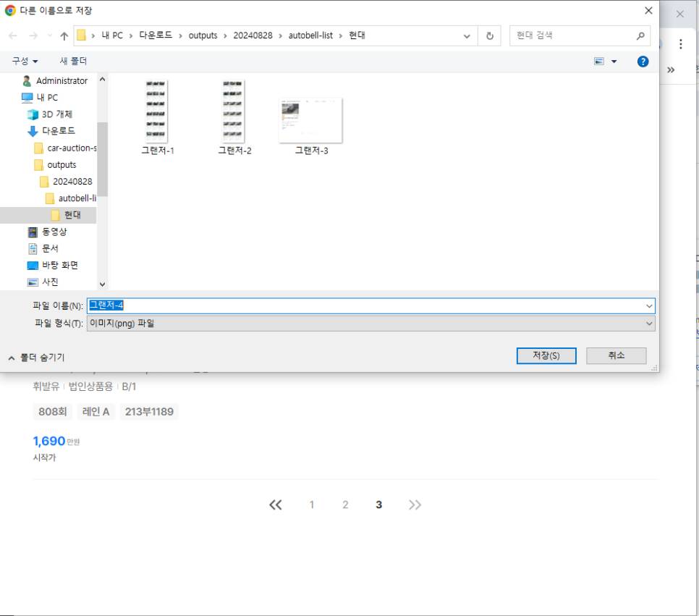Image resolution: width=699 pixels, height=616 pixels.
Task: Select the 20240828 folder in tree
Action: [72, 182]
